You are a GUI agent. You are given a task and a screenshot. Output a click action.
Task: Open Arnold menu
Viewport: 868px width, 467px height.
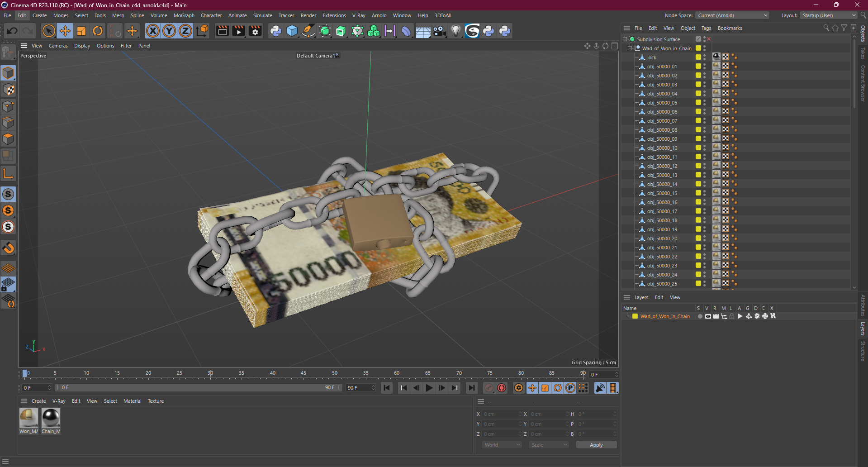[x=379, y=15]
